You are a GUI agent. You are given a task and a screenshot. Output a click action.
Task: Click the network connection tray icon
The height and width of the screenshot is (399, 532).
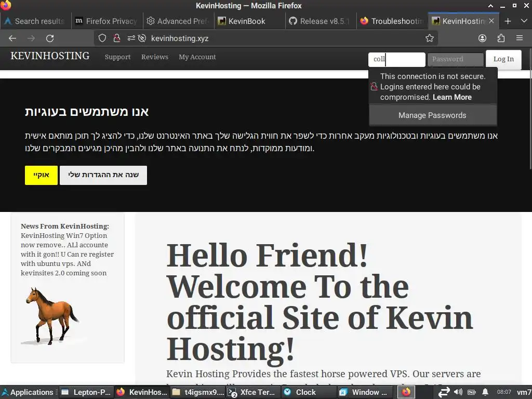pos(444,392)
